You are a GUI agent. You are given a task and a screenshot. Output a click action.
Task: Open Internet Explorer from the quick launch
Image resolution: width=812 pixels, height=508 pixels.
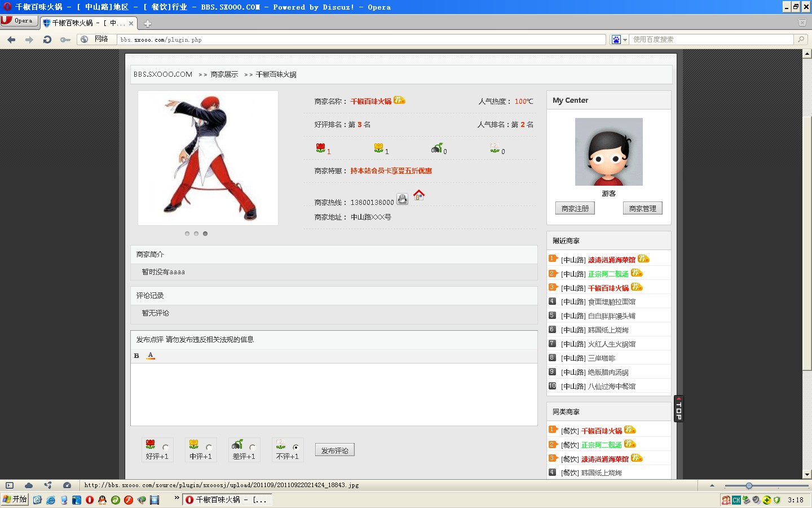pos(51,500)
